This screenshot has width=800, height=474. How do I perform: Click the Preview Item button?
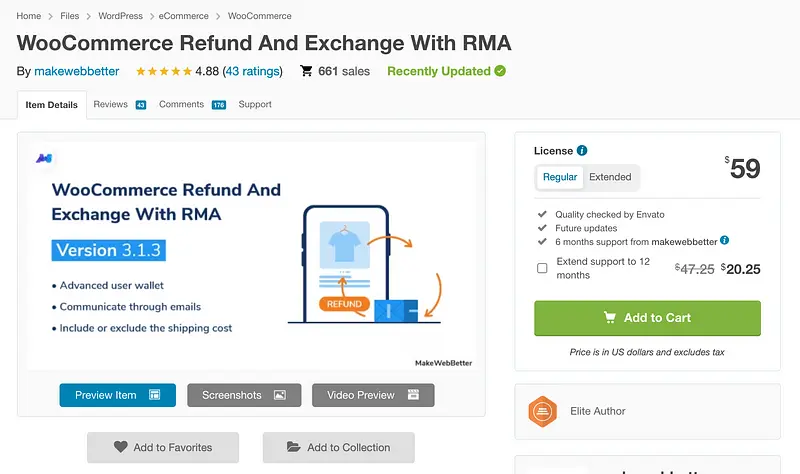coord(117,395)
